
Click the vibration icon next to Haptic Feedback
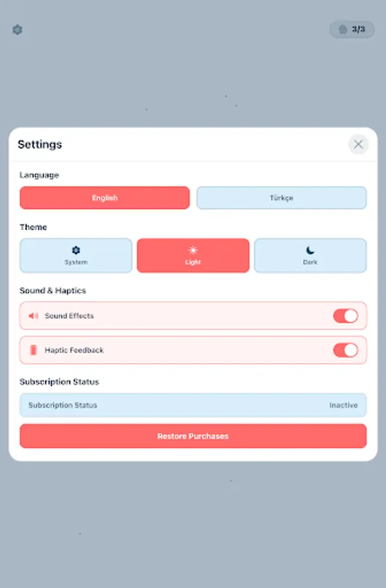(x=34, y=350)
